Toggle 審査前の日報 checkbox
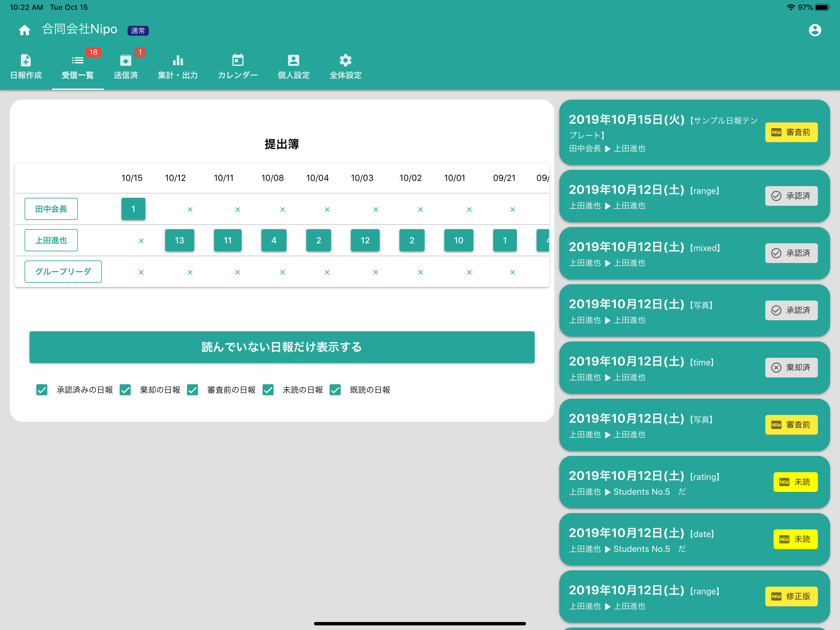 pos(192,390)
